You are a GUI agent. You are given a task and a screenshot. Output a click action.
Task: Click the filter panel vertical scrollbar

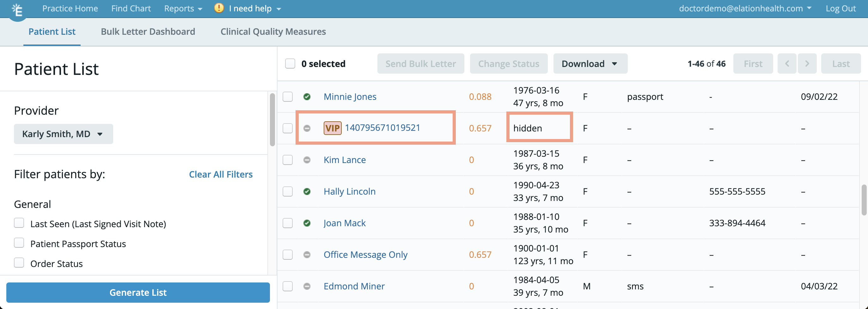coord(272,120)
